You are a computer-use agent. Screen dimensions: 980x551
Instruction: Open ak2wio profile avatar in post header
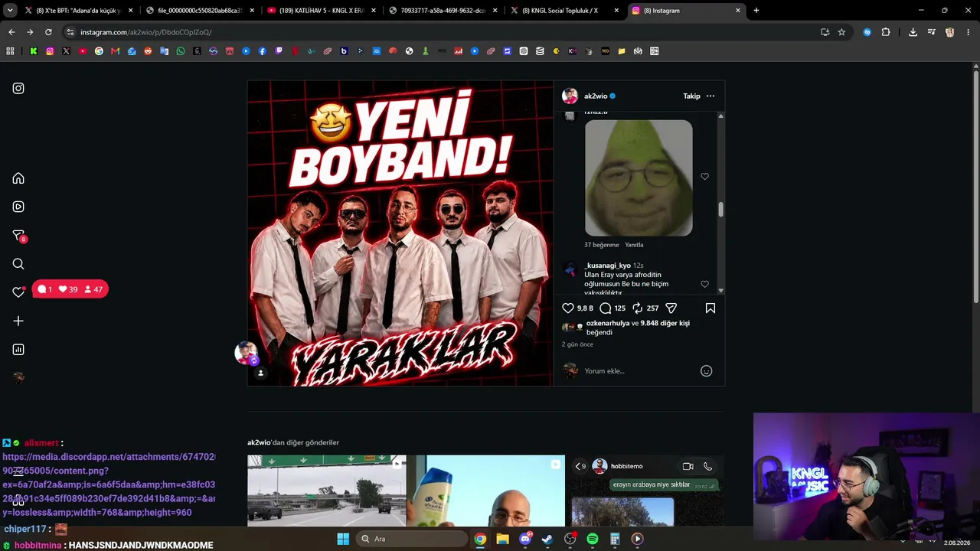570,96
